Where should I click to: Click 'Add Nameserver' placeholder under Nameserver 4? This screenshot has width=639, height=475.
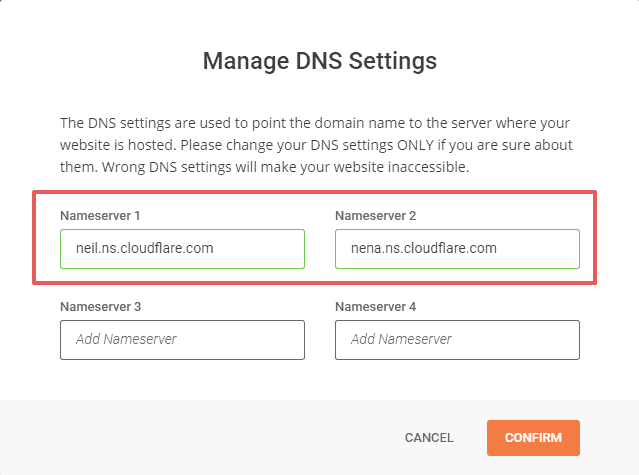(401, 339)
